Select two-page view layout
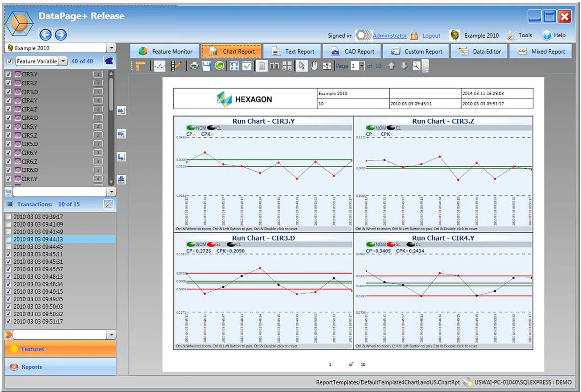Screen dimensions: 581x392 pos(274,66)
